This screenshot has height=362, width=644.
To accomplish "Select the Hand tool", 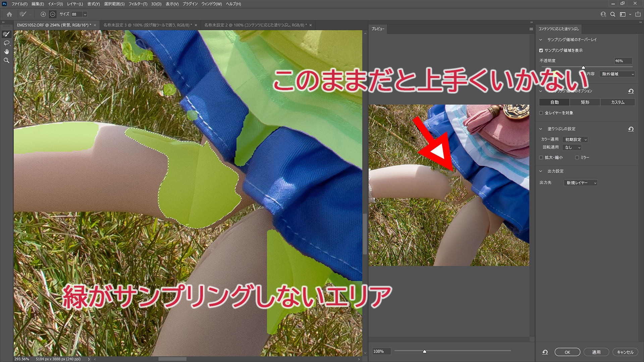I will click(x=6, y=52).
